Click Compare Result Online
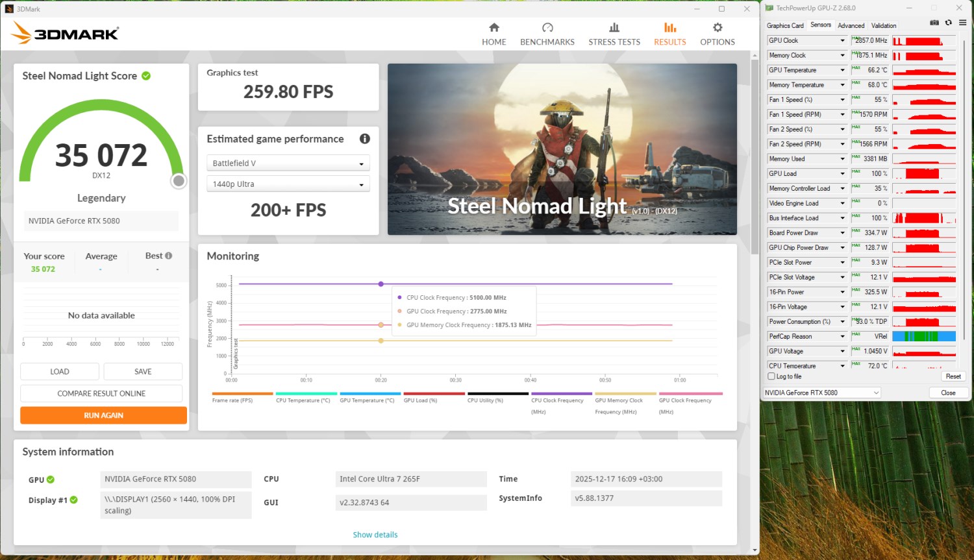974x560 pixels. pos(101,393)
